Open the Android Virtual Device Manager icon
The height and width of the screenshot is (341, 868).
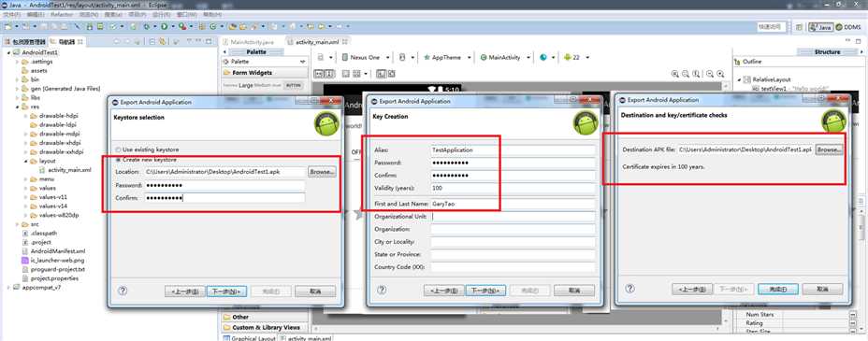(100, 26)
